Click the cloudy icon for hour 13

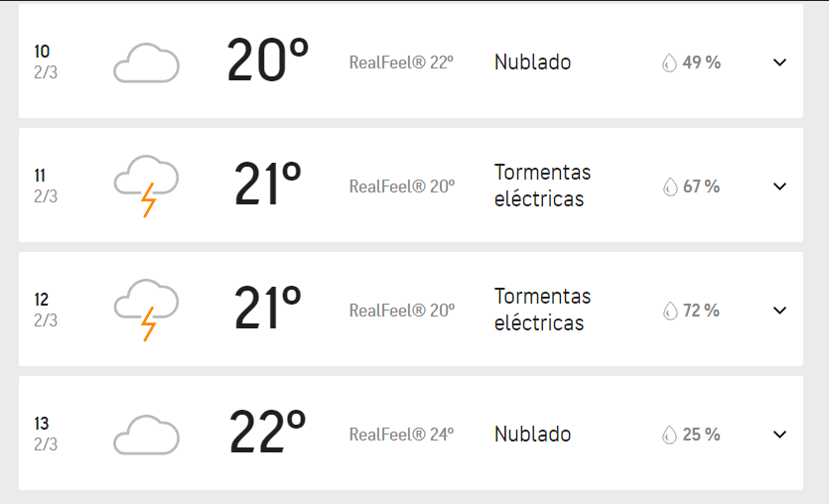(147, 435)
